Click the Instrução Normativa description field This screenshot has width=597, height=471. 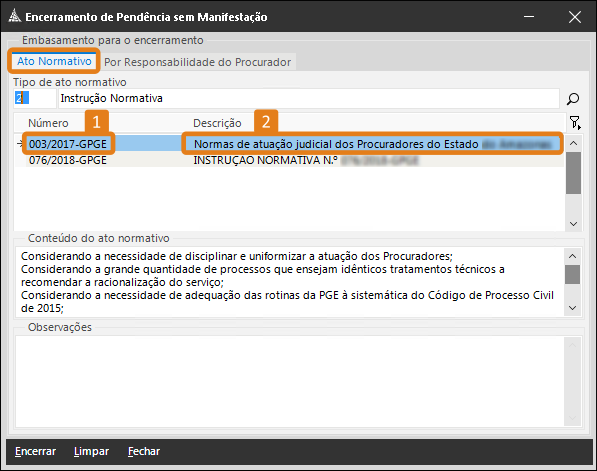coord(309,98)
